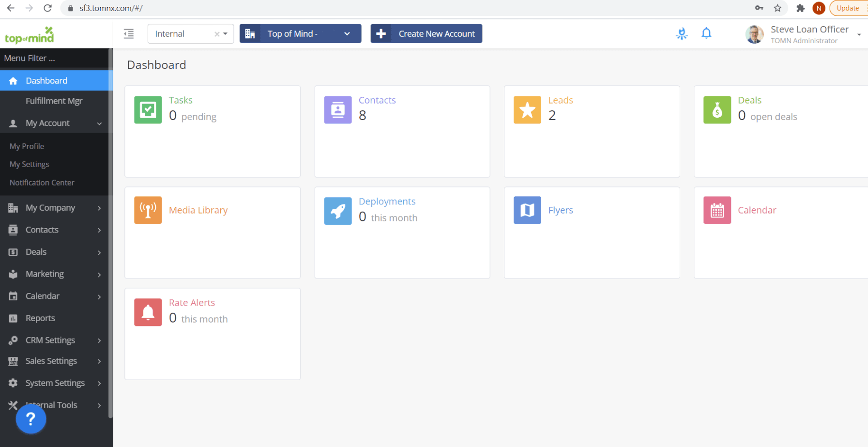The height and width of the screenshot is (447, 868).
Task: Click the Media Library broadcast icon
Action: click(x=148, y=210)
